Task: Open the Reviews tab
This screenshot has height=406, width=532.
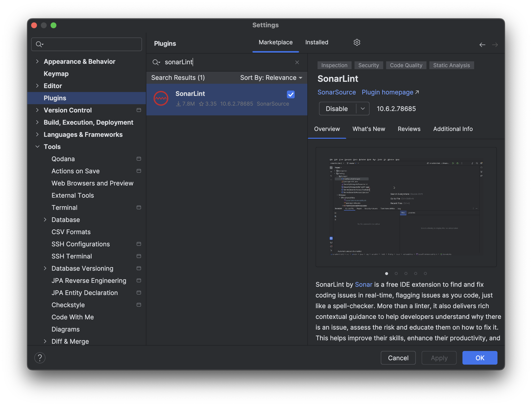Action: 409,129
